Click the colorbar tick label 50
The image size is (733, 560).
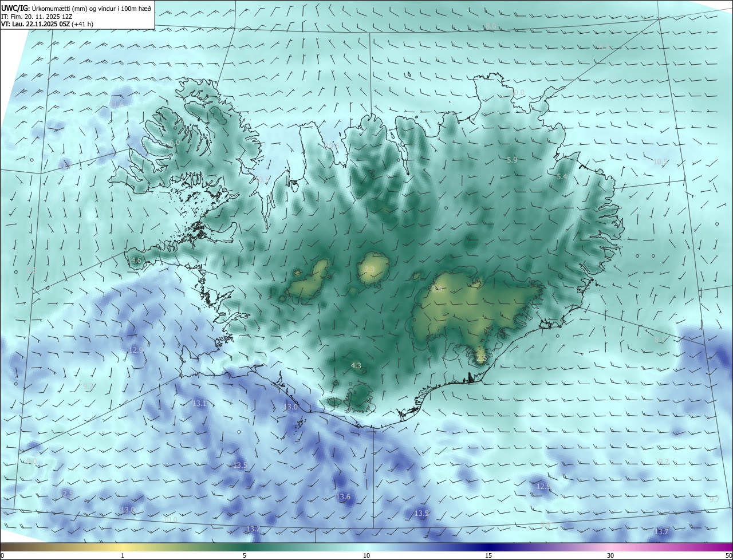click(x=728, y=556)
